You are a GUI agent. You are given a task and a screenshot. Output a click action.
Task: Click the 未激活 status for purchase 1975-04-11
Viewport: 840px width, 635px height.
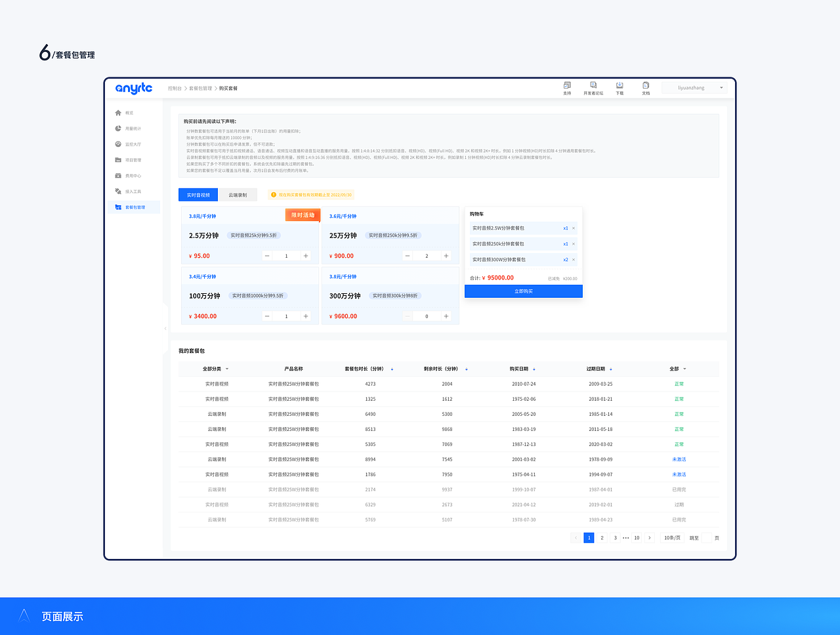(x=679, y=475)
